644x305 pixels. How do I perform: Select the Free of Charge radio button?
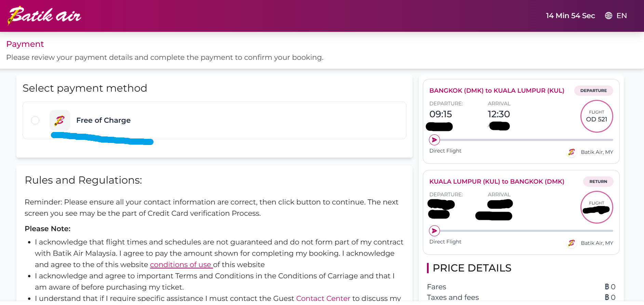[x=35, y=120]
